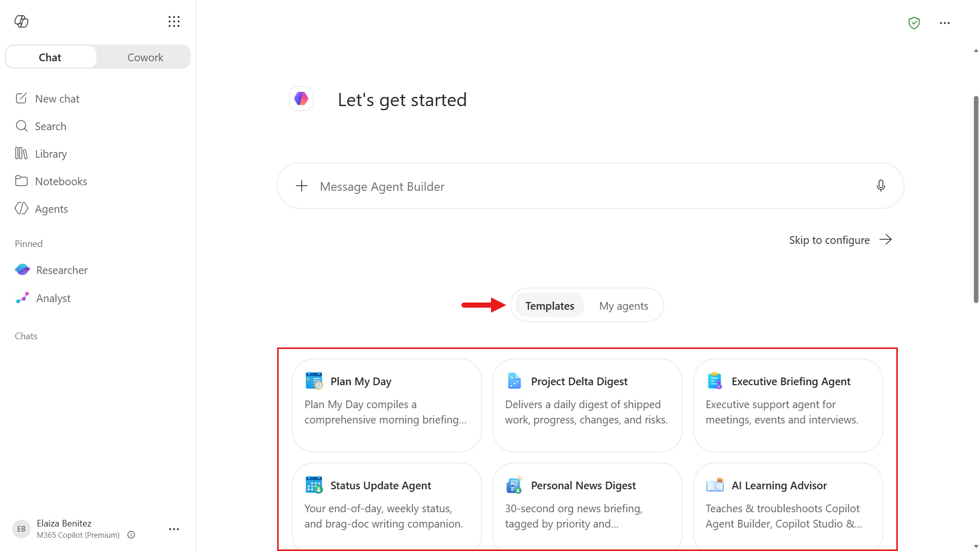The width and height of the screenshot is (980, 551).
Task: Open account options ellipsis near Elaiza Benitez
Action: pyautogui.click(x=174, y=529)
